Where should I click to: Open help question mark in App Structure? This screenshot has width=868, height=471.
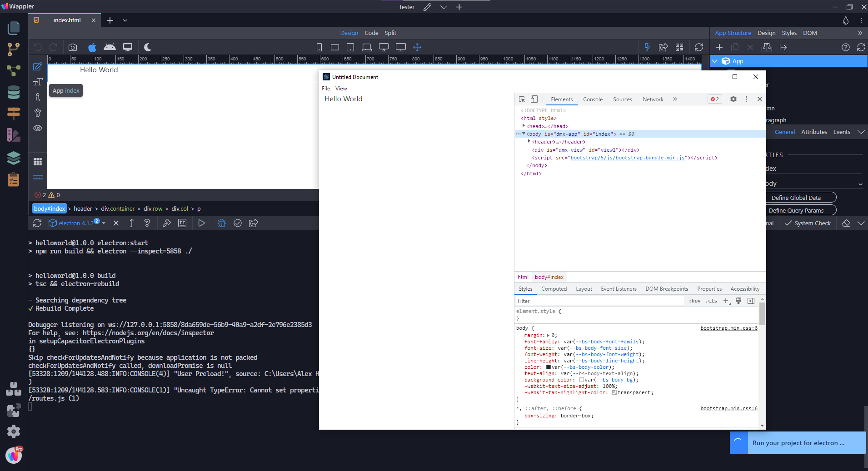tap(846, 47)
